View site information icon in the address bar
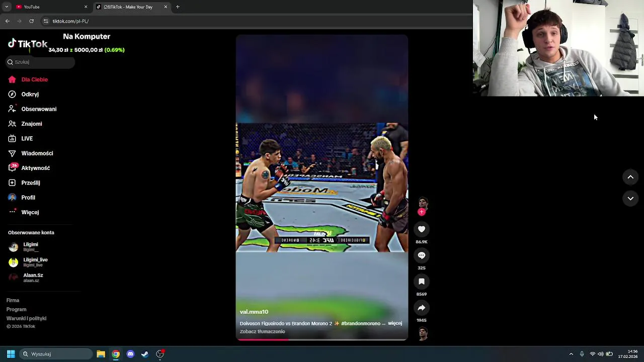Viewport: 644px width, 362px height. click(x=46, y=21)
